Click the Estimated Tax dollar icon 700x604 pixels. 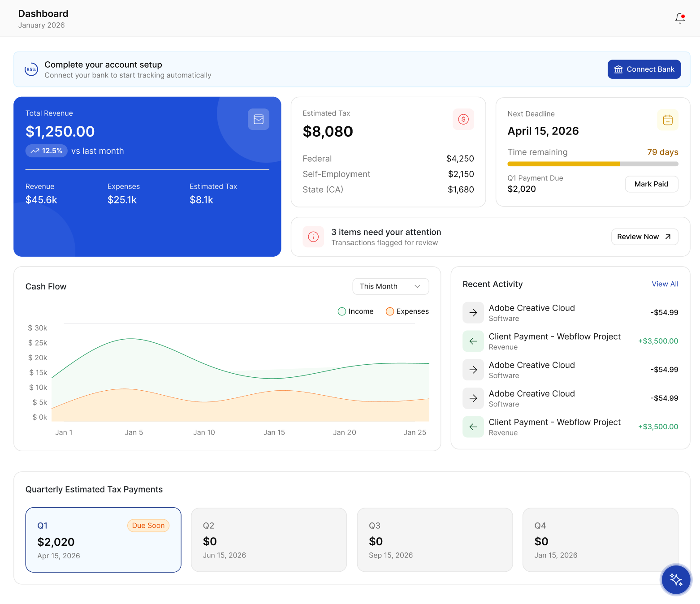coord(463,119)
